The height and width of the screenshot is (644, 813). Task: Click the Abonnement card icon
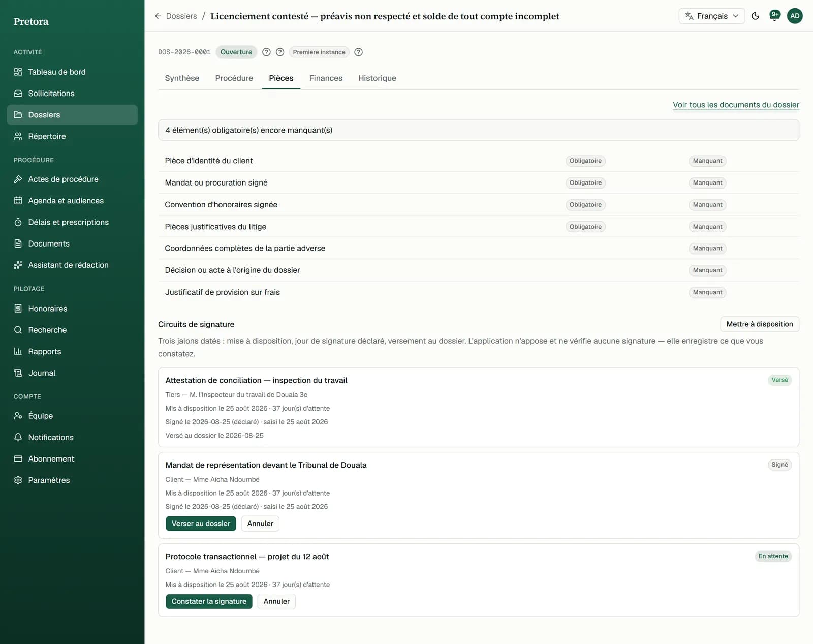pos(18,459)
